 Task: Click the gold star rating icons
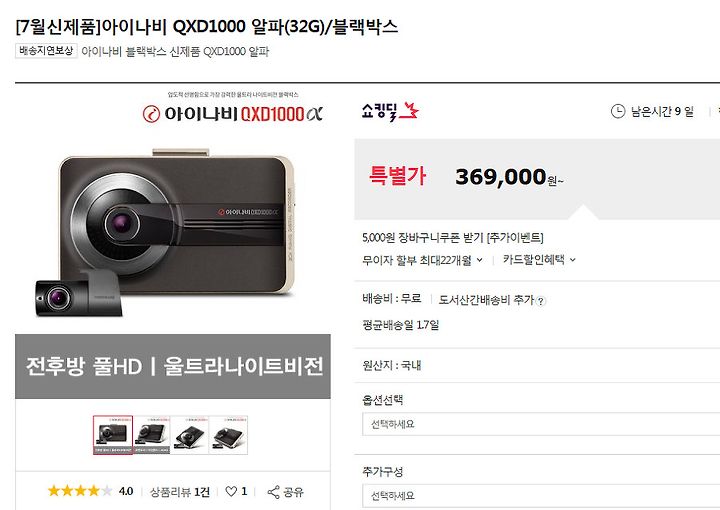pyautogui.click(x=80, y=491)
